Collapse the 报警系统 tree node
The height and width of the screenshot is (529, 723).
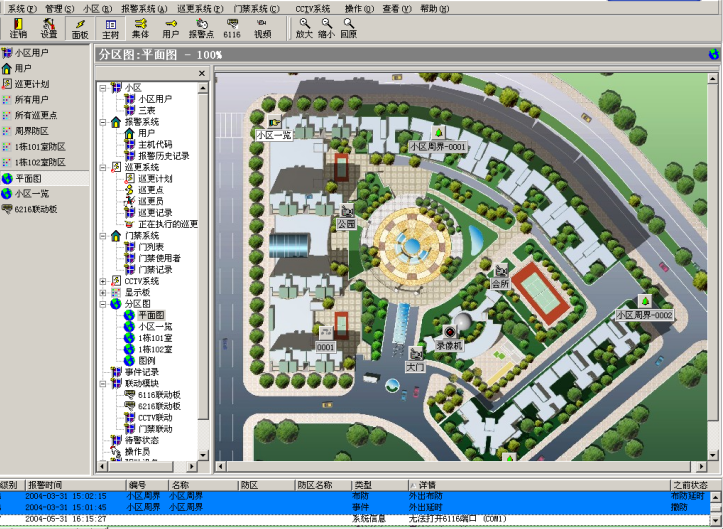103,122
